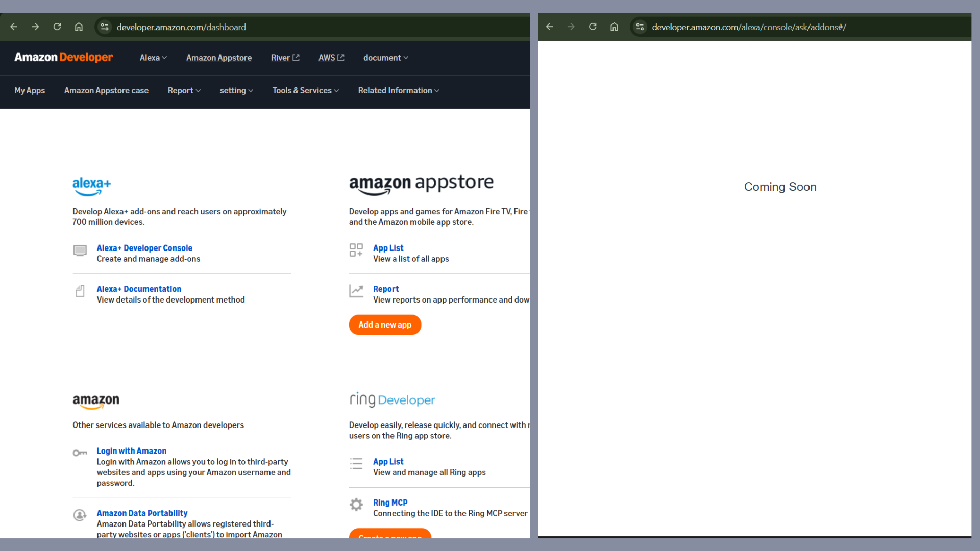Open Amazon Appstore case menu item

point(106,90)
